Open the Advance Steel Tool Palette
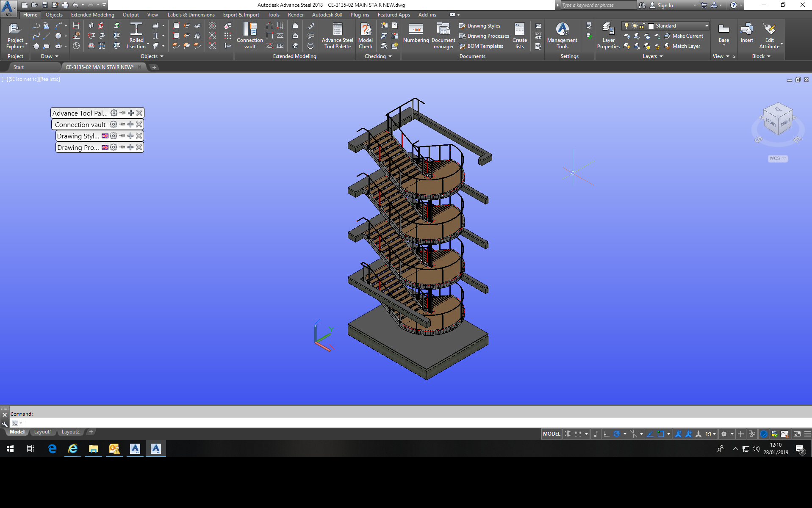The width and height of the screenshot is (812, 508). (x=337, y=36)
